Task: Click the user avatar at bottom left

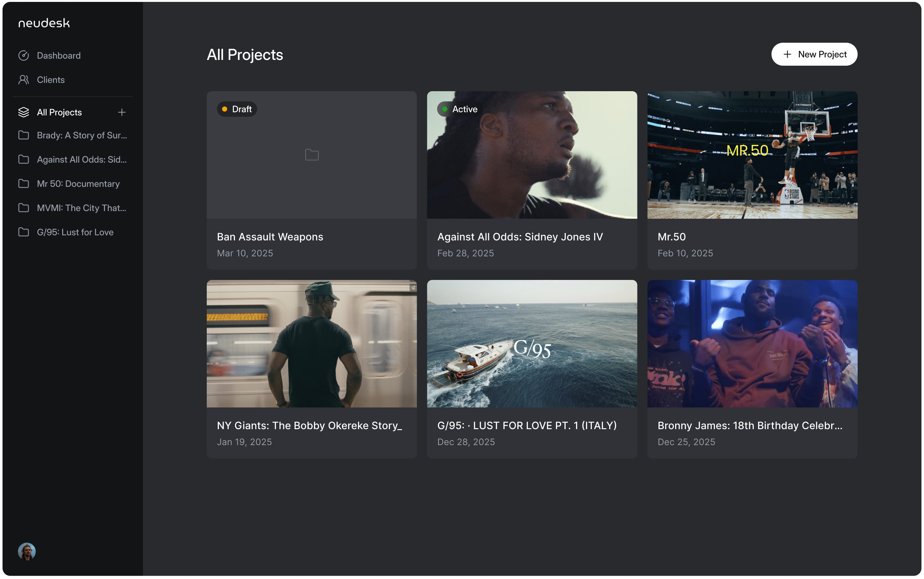Action: pyautogui.click(x=26, y=552)
